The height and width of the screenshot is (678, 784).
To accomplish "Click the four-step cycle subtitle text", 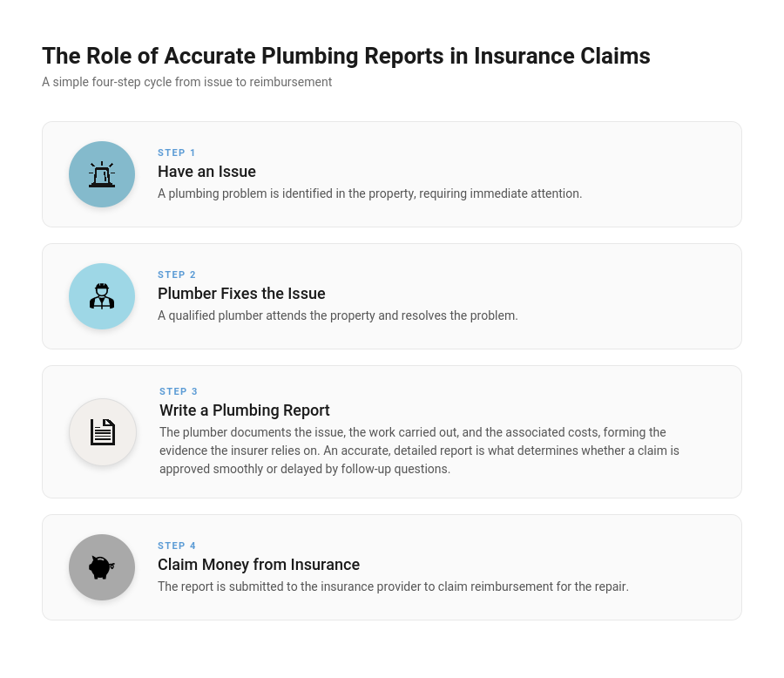I will pos(187,82).
